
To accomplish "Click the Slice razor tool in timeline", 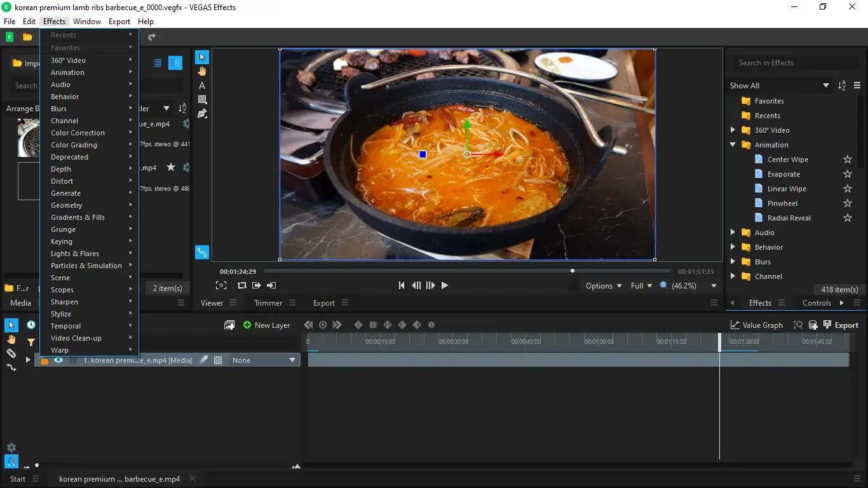I will pyautogui.click(x=11, y=353).
